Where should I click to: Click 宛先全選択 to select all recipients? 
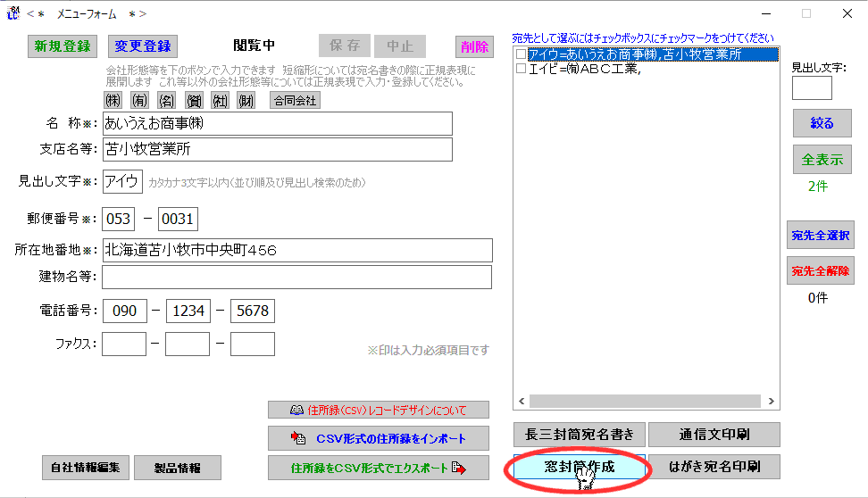click(x=820, y=236)
